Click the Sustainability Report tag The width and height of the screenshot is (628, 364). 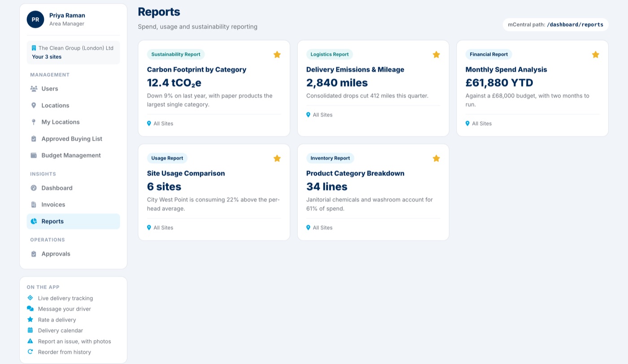click(176, 54)
